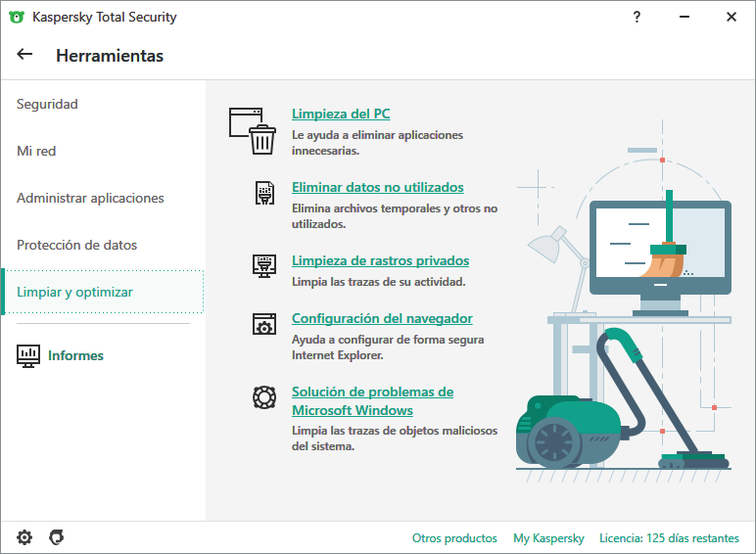Image resolution: width=756 pixels, height=554 pixels.
Task: Click text 'Elimina archivos temporales y otros no utilizados.'
Action: click(395, 215)
